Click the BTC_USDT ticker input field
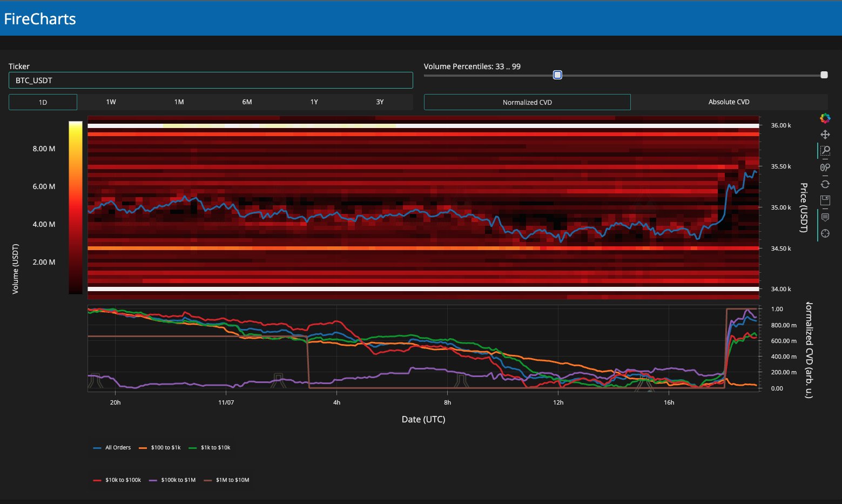The height and width of the screenshot is (504, 842). [211, 80]
